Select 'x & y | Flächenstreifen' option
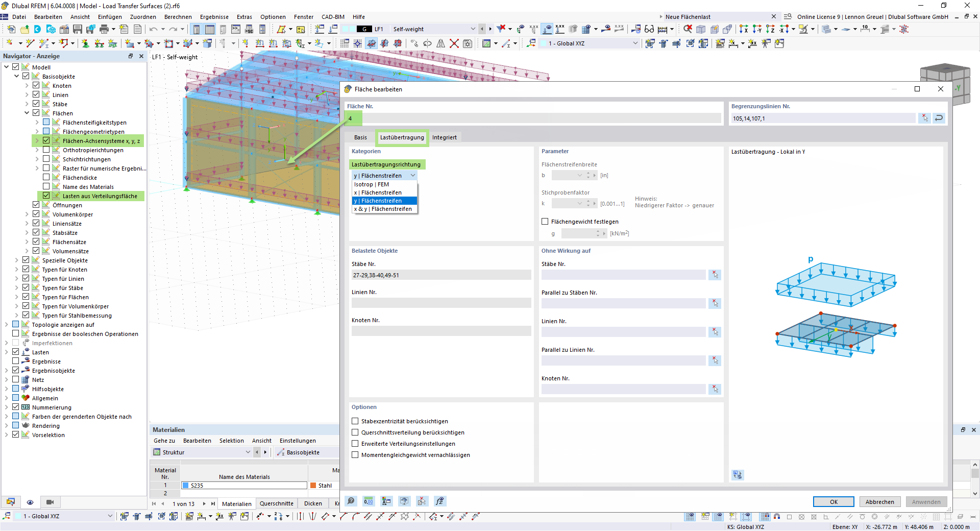This screenshot has height=531, width=980. coord(385,209)
